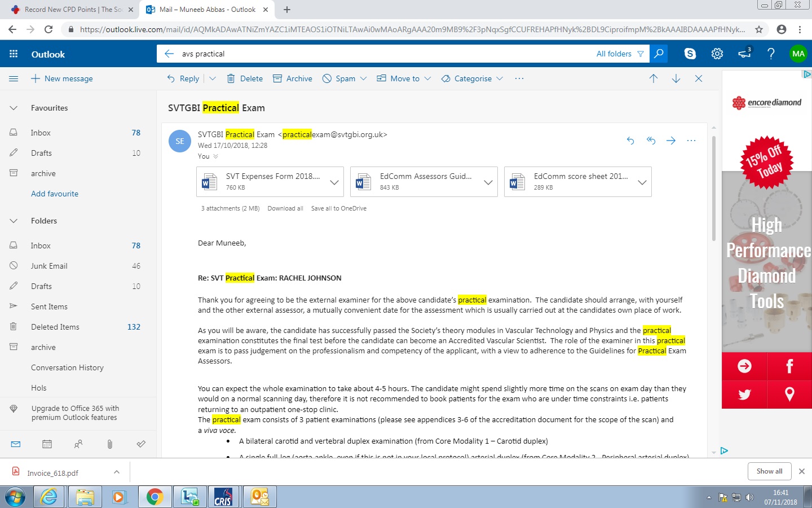Open the Settings gear in Outlook header
The image size is (812, 508).
point(717,54)
